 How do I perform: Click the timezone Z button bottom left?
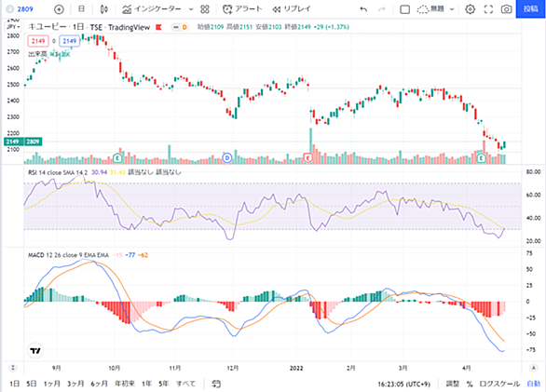click(13, 368)
